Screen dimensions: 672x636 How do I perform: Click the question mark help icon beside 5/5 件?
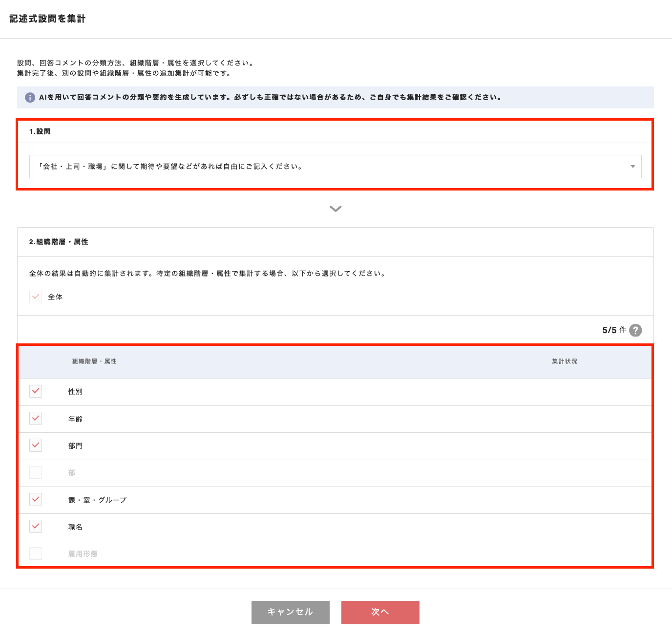[635, 330]
